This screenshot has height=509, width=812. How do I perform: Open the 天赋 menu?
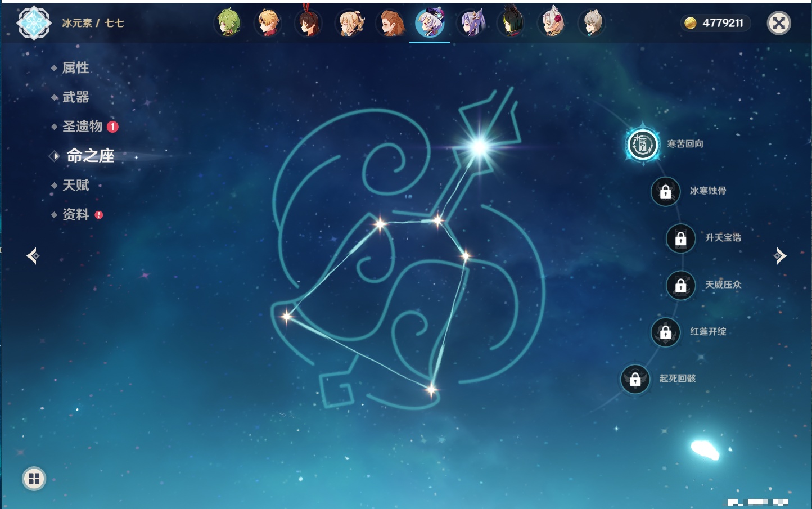[75, 185]
